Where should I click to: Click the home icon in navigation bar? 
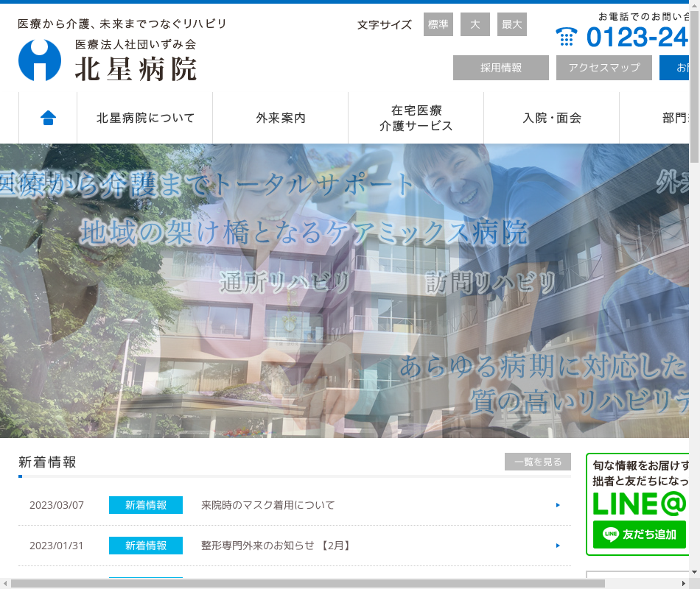pos(48,118)
